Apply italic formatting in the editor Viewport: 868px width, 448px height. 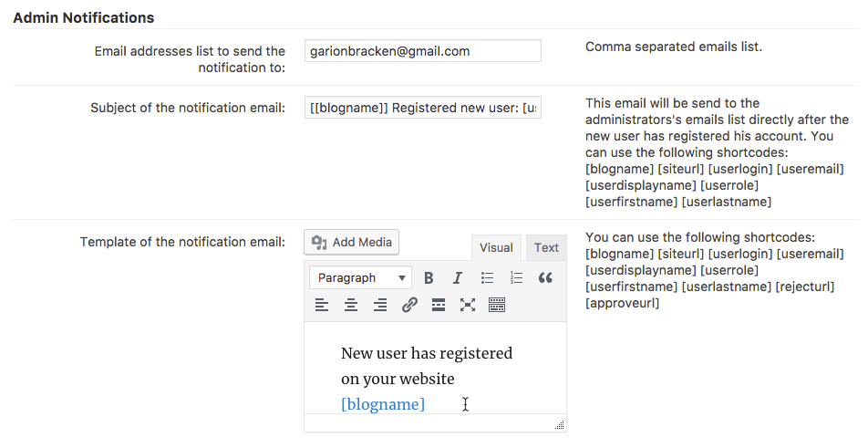458,278
